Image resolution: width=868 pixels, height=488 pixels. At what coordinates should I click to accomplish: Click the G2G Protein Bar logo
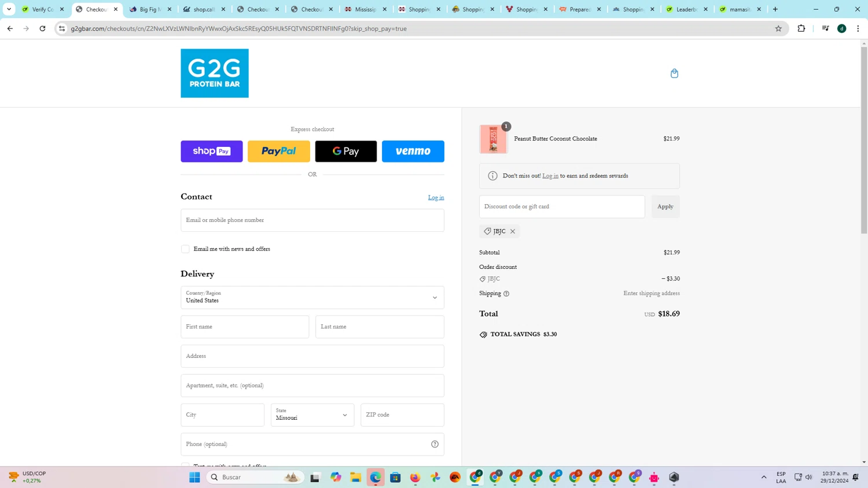[x=215, y=73]
